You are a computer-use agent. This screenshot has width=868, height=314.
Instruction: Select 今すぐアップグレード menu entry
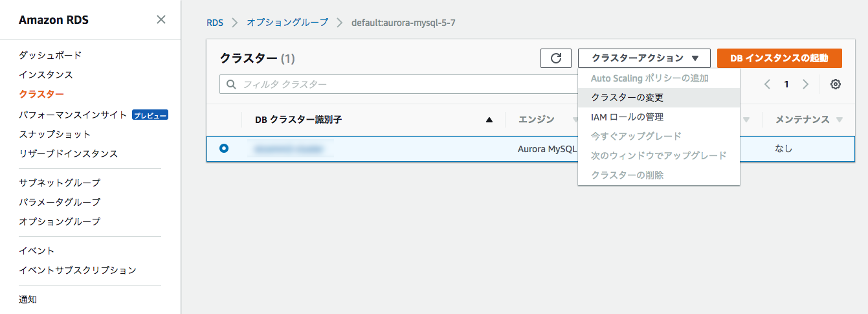[659, 137]
